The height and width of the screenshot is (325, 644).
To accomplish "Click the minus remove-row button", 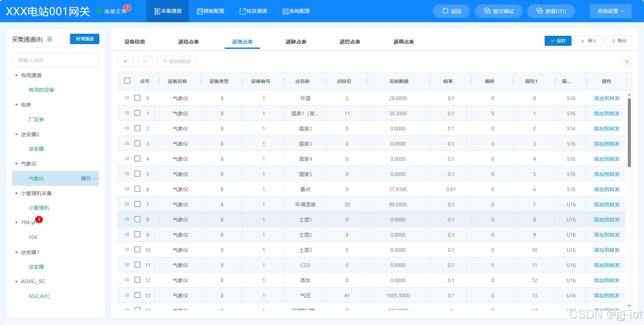I will coord(145,61).
